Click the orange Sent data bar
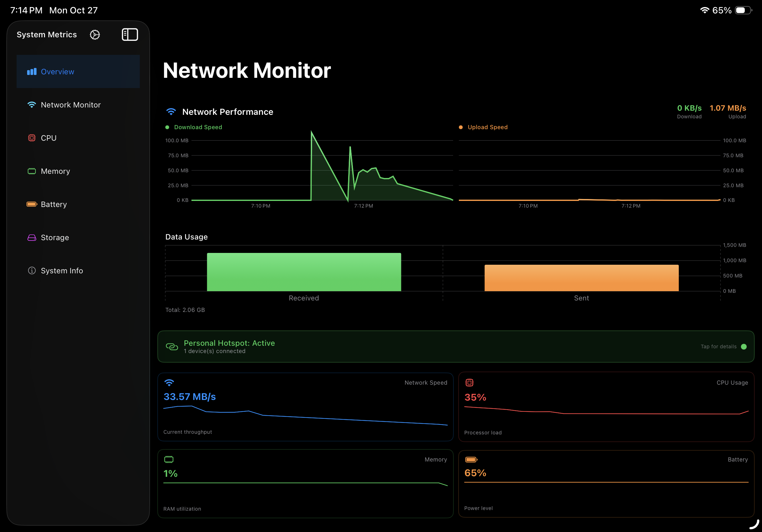The width and height of the screenshot is (762, 532). (581, 278)
